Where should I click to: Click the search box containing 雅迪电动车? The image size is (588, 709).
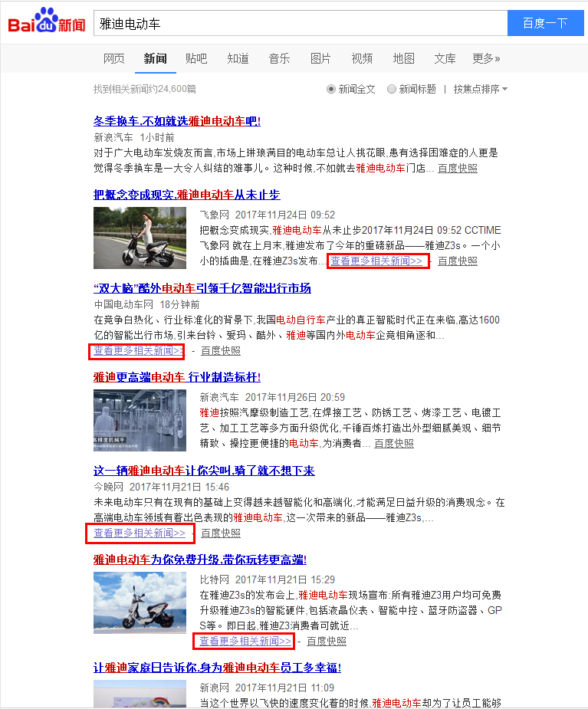tap(300, 23)
